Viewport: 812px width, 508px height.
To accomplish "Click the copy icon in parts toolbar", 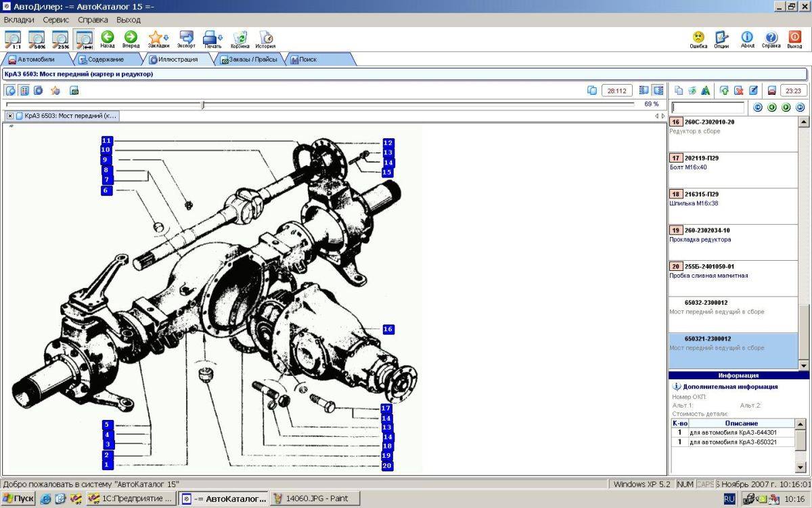I will 679,90.
